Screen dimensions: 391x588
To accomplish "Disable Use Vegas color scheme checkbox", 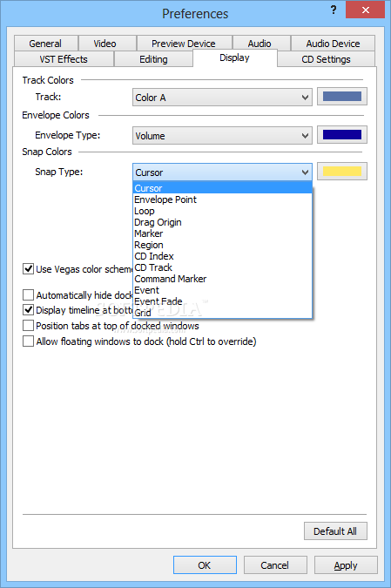I will coord(29,268).
